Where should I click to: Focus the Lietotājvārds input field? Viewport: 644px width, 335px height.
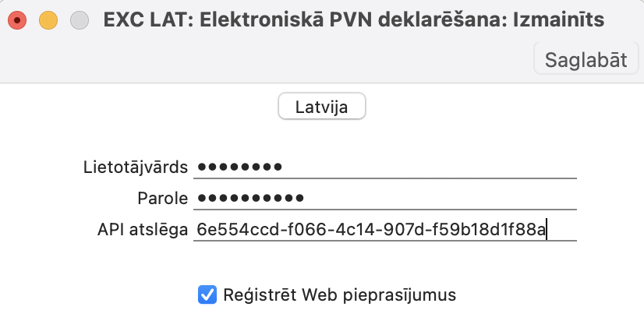coord(385,167)
